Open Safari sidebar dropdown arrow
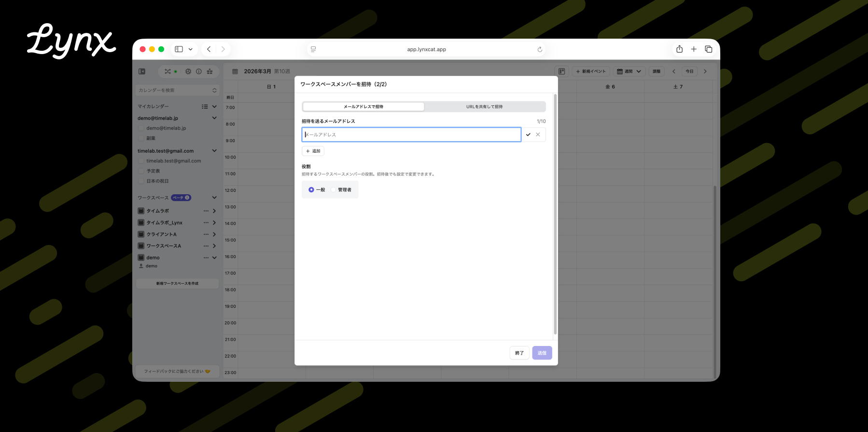The image size is (868, 432). coord(191,49)
